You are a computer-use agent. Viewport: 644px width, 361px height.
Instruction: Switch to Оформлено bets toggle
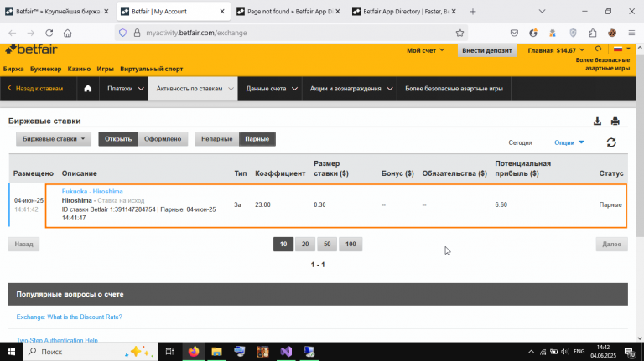coord(163,139)
